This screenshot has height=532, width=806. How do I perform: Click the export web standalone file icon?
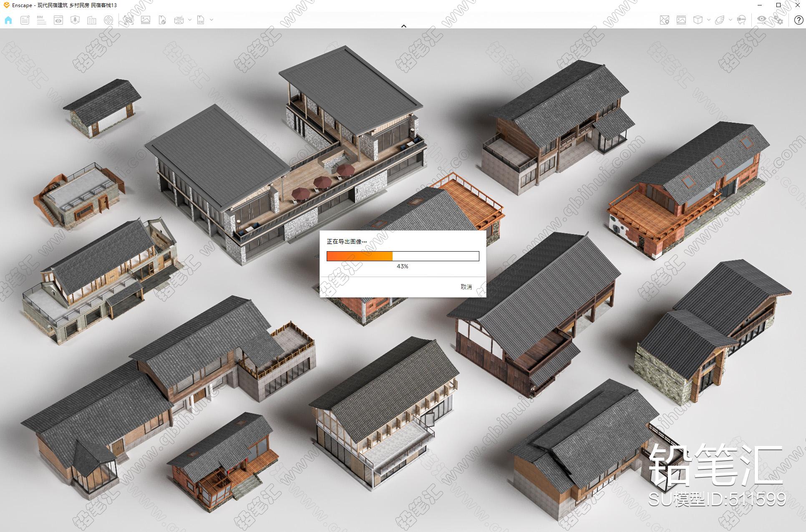[x=162, y=20]
